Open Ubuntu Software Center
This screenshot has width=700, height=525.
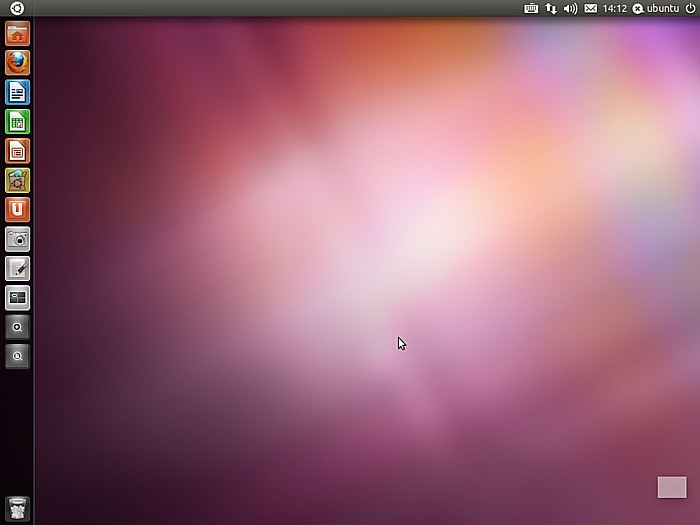[17, 180]
